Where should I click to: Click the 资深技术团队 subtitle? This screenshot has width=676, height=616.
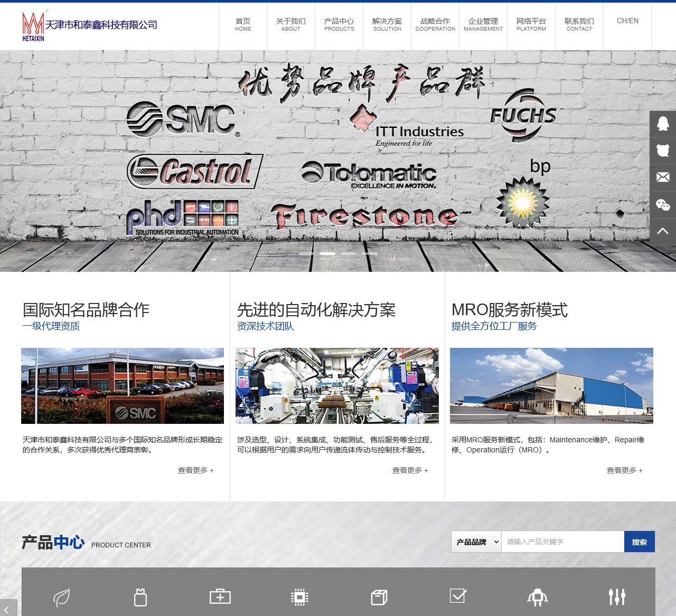click(x=265, y=326)
